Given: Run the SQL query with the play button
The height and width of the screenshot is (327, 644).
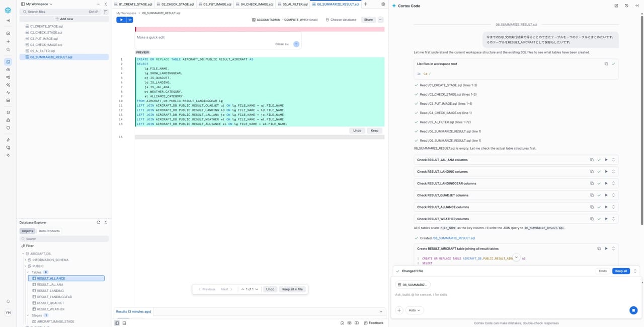Looking at the screenshot, I should tap(121, 20).
